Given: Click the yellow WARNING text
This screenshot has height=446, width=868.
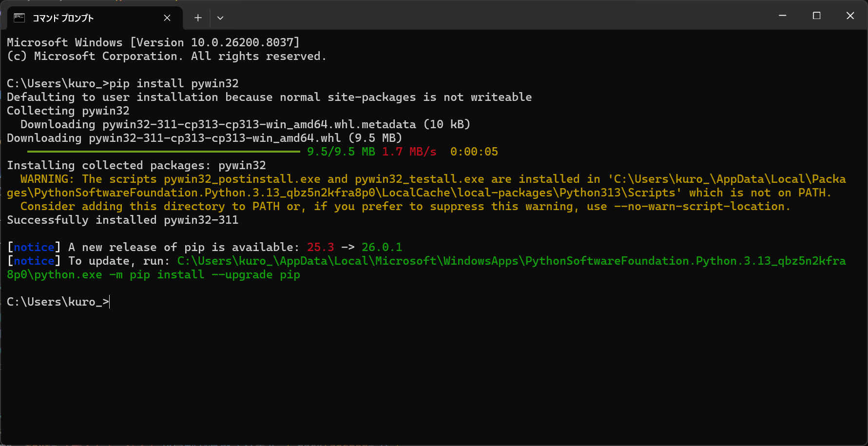Looking at the screenshot, I should [47, 179].
